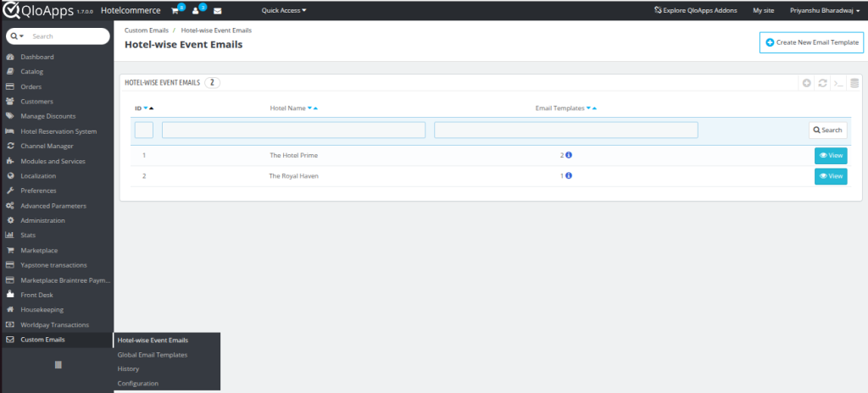This screenshot has width=868, height=393.
Task: Sort Hotel Name column descending
Action: coord(310,108)
